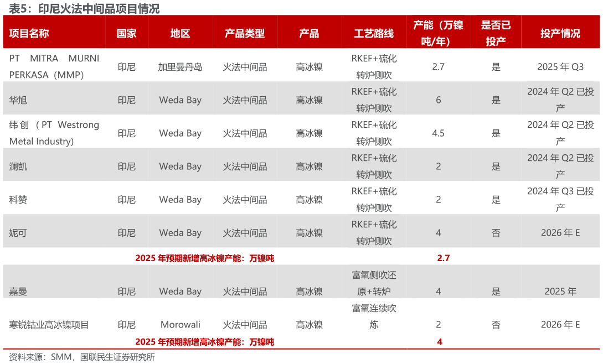Click the 国家 column header
This screenshot has width=603, height=364.
point(126,33)
